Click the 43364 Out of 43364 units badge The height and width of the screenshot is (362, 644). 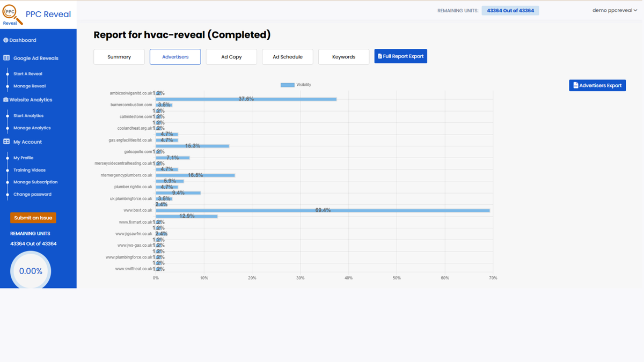510,10
